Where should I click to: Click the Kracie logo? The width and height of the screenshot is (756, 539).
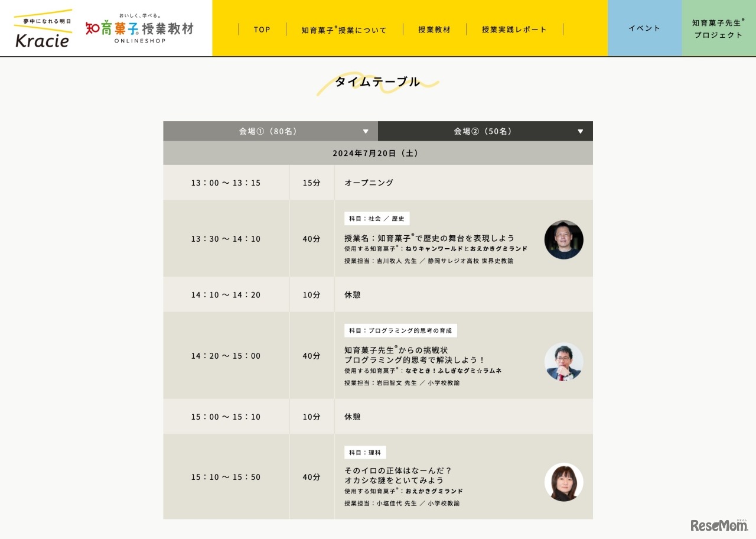(43, 28)
